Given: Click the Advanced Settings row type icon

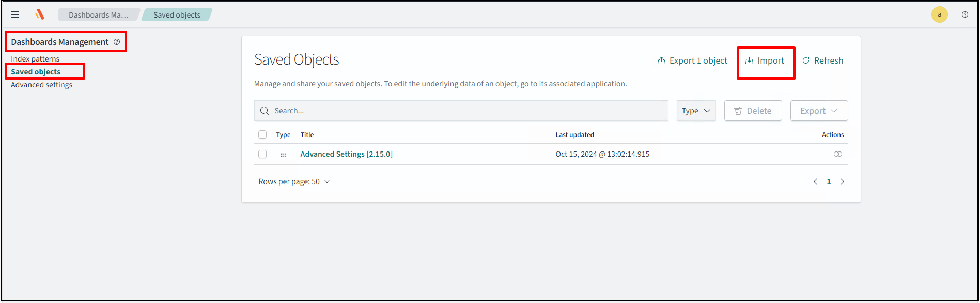Looking at the screenshot, I should (x=283, y=155).
